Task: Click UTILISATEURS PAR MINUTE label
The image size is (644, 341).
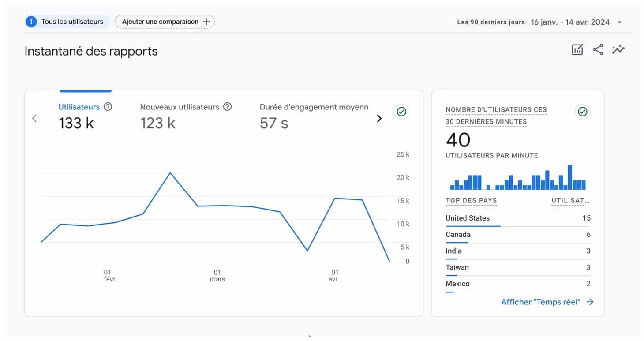Action: click(x=492, y=155)
